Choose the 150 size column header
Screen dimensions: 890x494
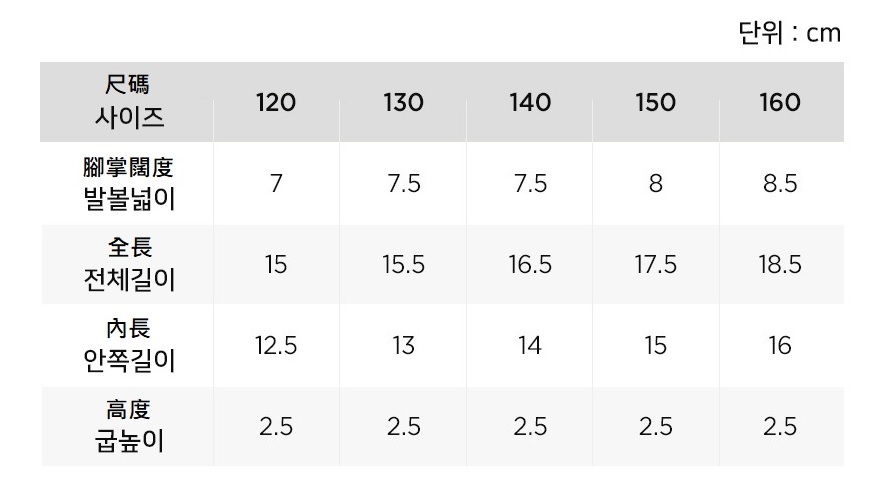(655, 103)
